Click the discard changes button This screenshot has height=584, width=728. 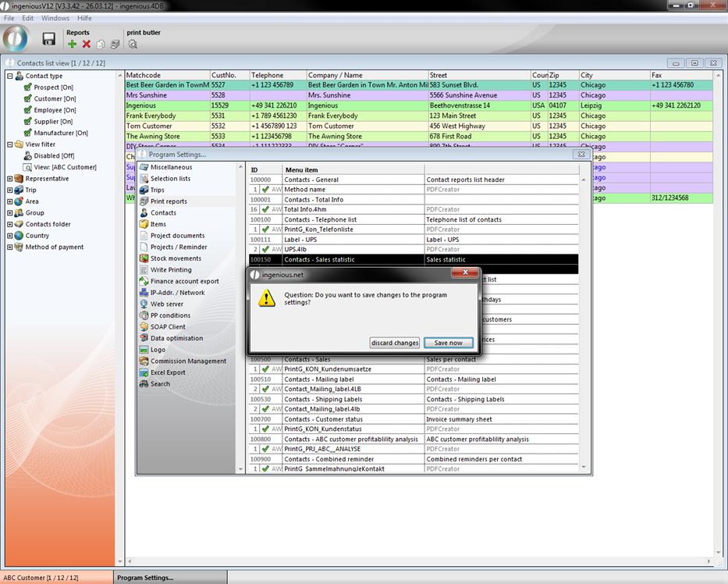(x=395, y=343)
